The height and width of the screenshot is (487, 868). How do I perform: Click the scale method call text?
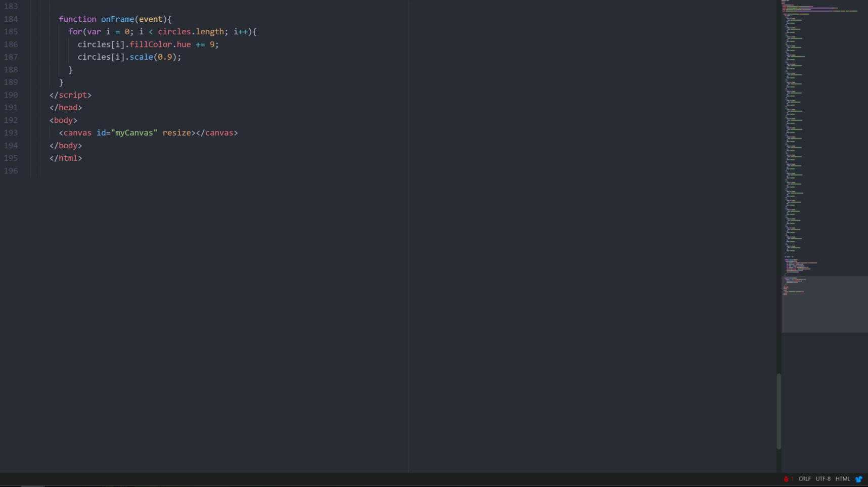tap(141, 57)
